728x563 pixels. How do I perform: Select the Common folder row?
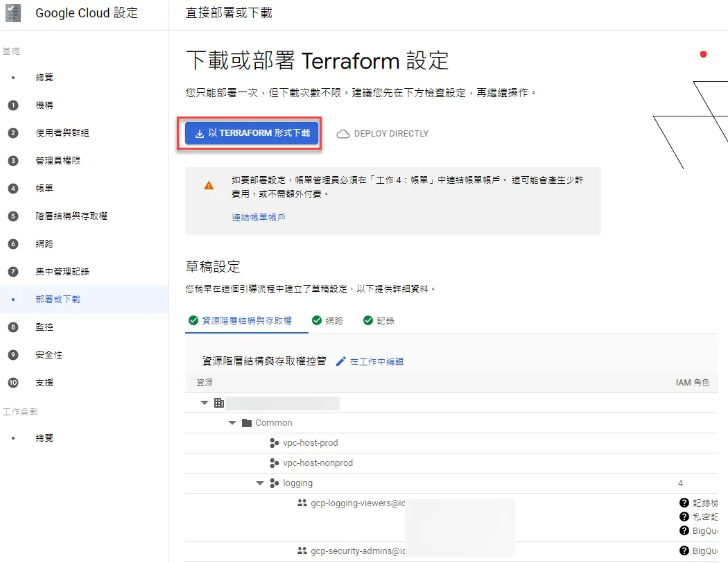click(x=451, y=423)
